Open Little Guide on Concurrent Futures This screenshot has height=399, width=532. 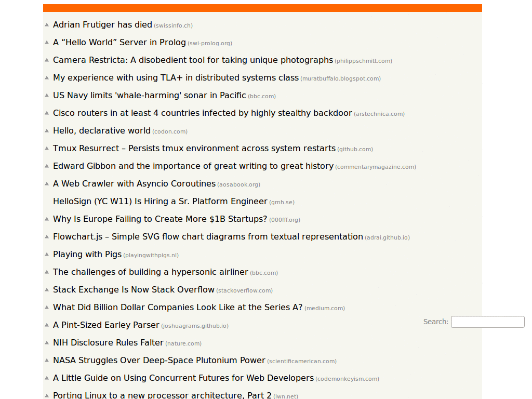(x=183, y=378)
